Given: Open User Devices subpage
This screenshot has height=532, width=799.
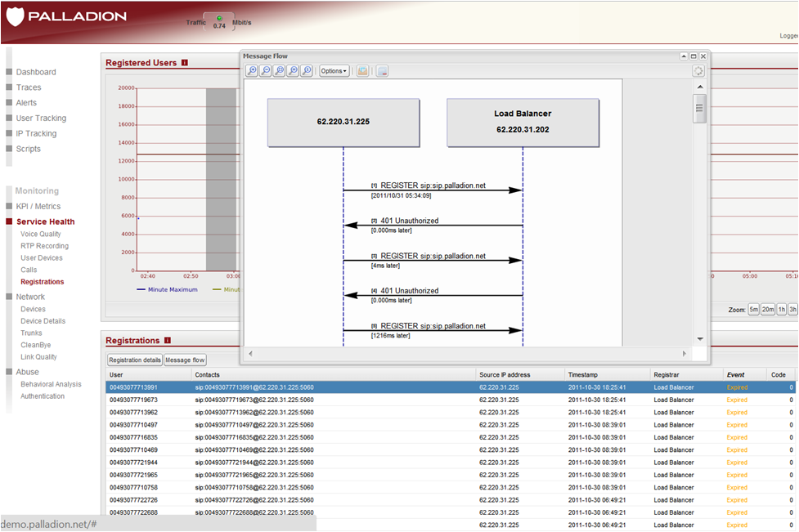Looking at the screenshot, I should 41,258.
